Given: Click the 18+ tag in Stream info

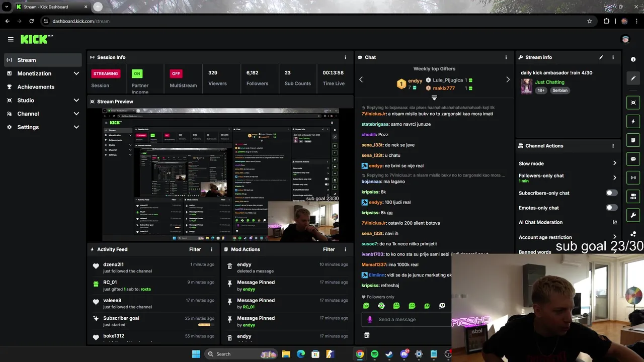Looking at the screenshot, I should tap(541, 90).
